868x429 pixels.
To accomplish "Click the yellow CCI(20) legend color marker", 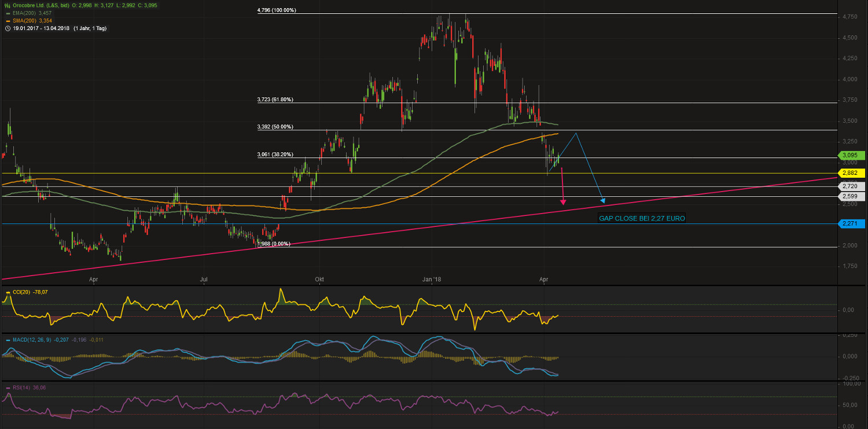I will 7,292.
